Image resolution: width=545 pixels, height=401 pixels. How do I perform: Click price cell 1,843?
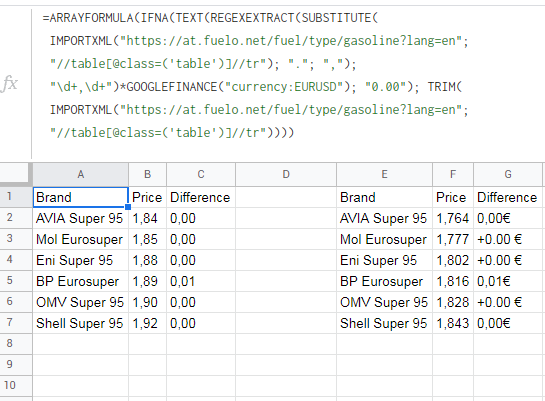pos(453,323)
